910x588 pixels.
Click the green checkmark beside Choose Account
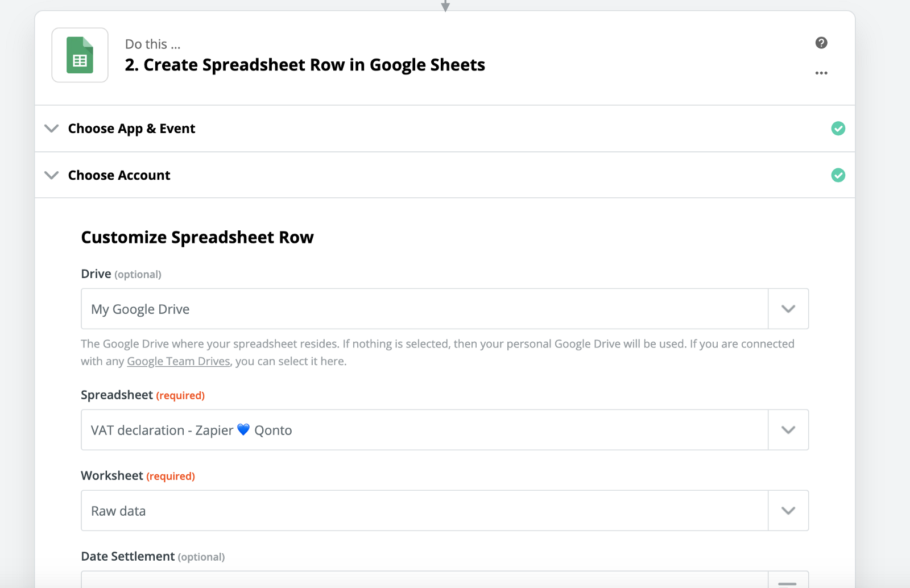838,175
